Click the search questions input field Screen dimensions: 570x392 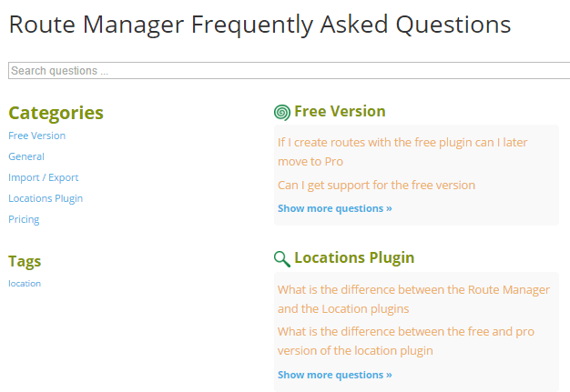[288, 70]
